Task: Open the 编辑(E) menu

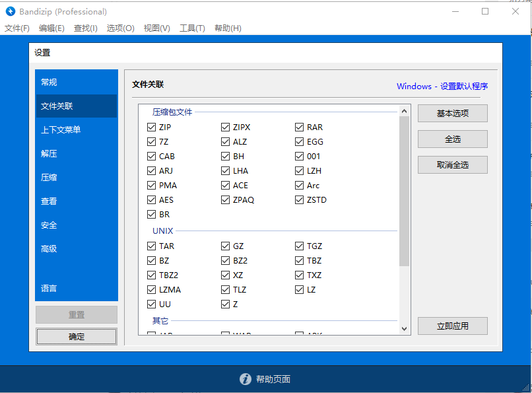Action: coord(51,28)
